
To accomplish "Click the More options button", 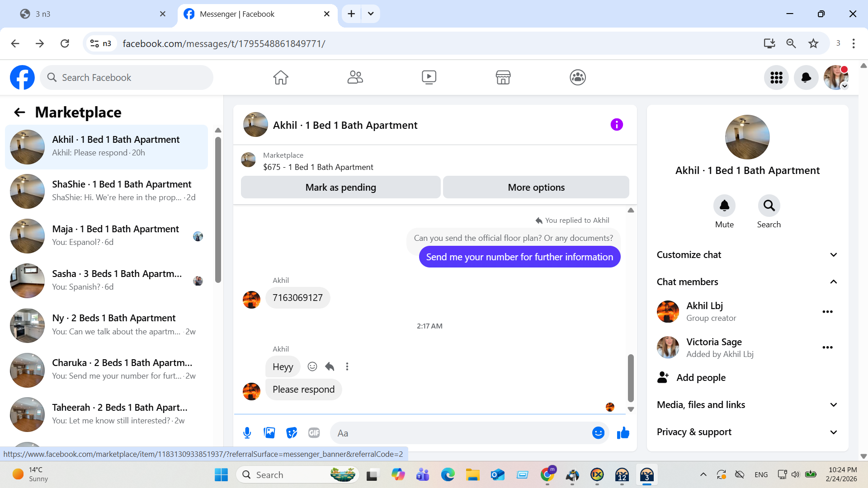I will tap(536, 187).
